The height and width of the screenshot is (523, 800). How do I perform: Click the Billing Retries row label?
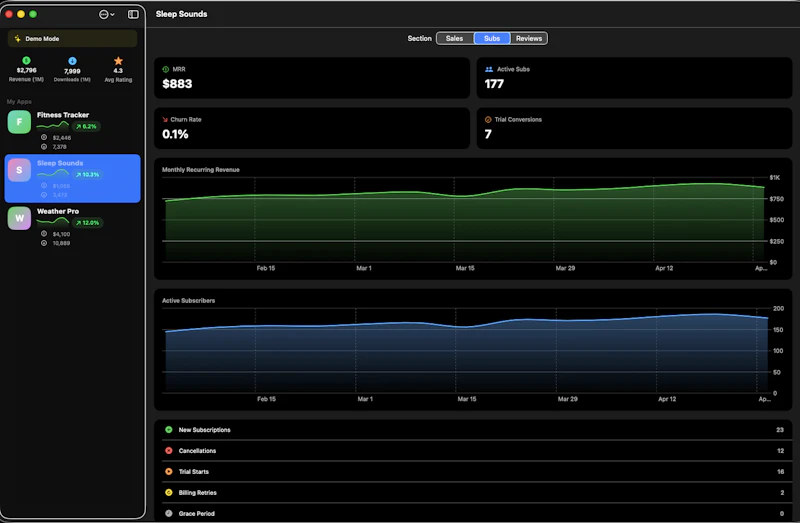(x=197, y=493)
